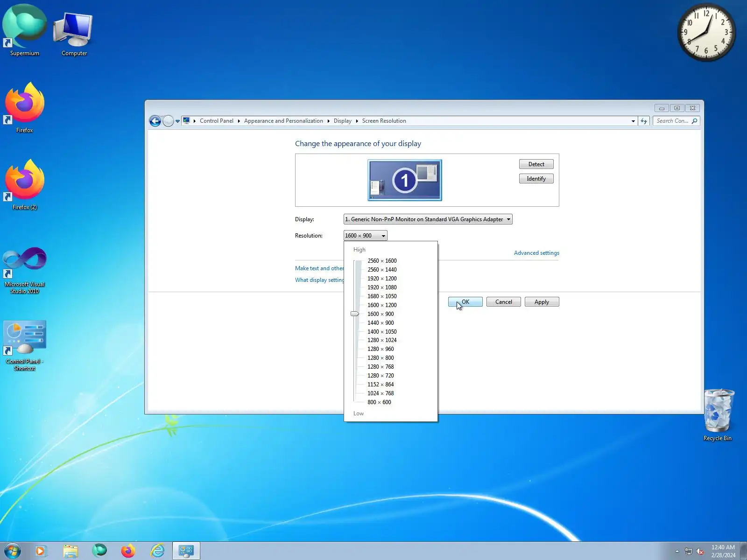Screen dimensions: 747x560
Task: Click the search magnifier icon
Action: point(694,121)
